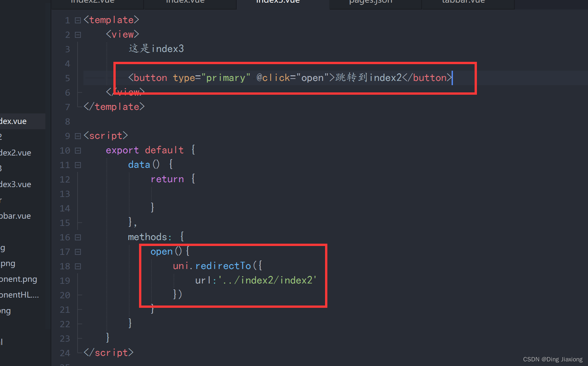
Task: Open dex.vue in the file tree
Action: [x=22, y=121]
